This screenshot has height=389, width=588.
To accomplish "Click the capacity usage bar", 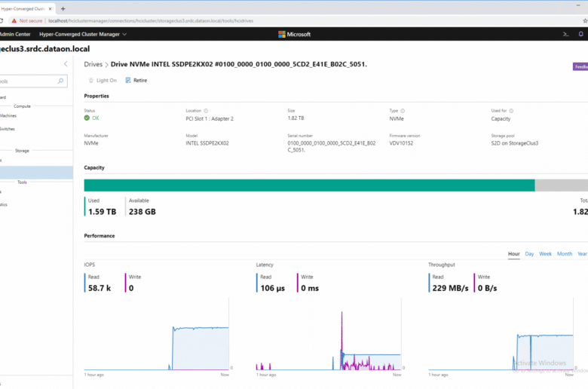I will pyautogui.click(x=335, y=185).
